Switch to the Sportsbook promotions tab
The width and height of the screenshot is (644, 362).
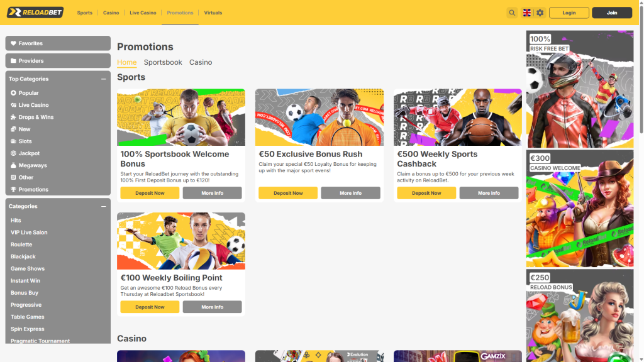[x=163, y=62]
